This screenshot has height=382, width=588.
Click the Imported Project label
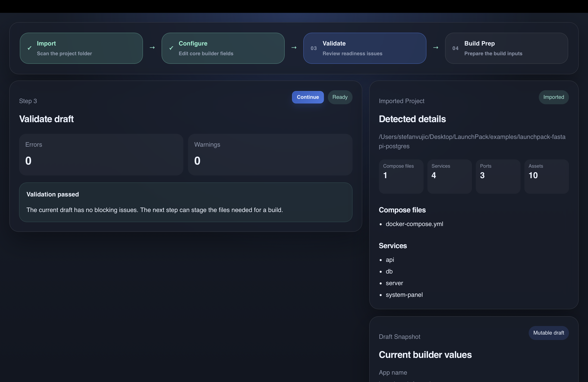402,101
